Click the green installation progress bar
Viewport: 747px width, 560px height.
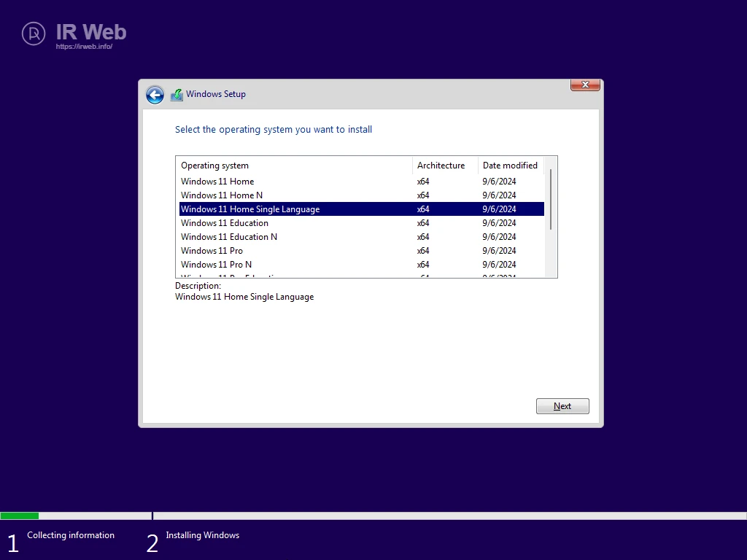coord(20,516)
